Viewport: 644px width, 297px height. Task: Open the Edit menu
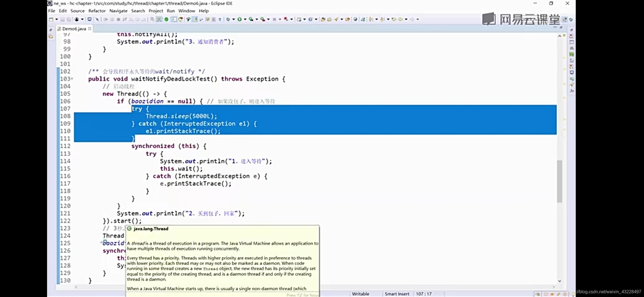[x=63, y=11]
